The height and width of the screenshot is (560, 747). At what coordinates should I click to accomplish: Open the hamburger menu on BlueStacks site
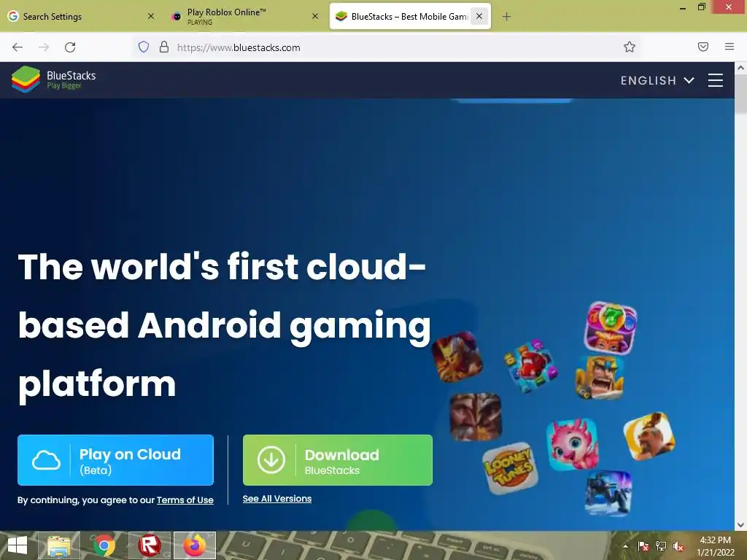[x=715, y=80]
